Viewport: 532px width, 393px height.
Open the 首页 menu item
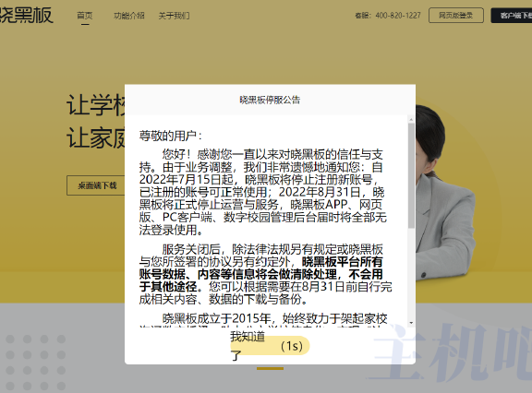click(x=85, y=16)
